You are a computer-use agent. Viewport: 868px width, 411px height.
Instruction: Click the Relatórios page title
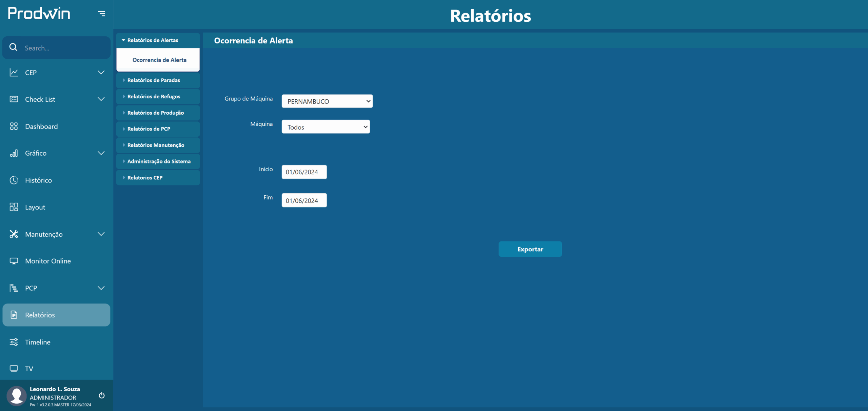click(x=490, y=16)
